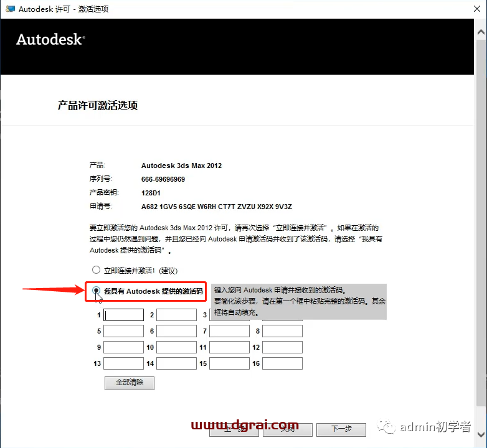
Task: Click activation code field 8
Action: [x=282, y=331]
